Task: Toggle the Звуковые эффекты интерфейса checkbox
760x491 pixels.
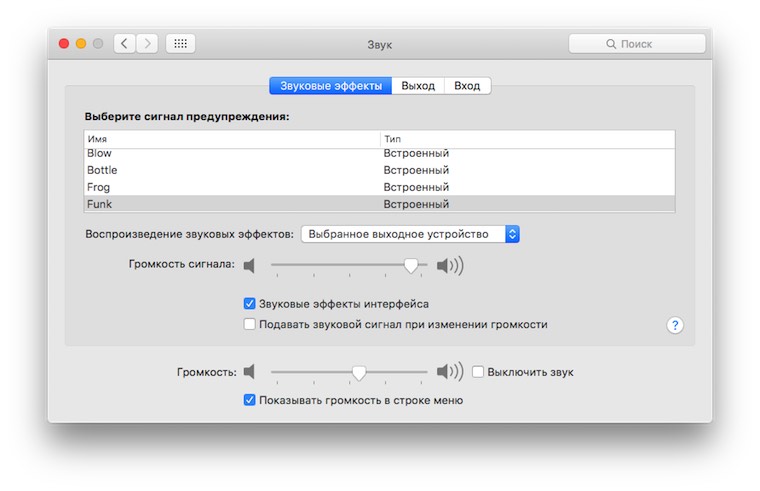Action: (250, 304)
